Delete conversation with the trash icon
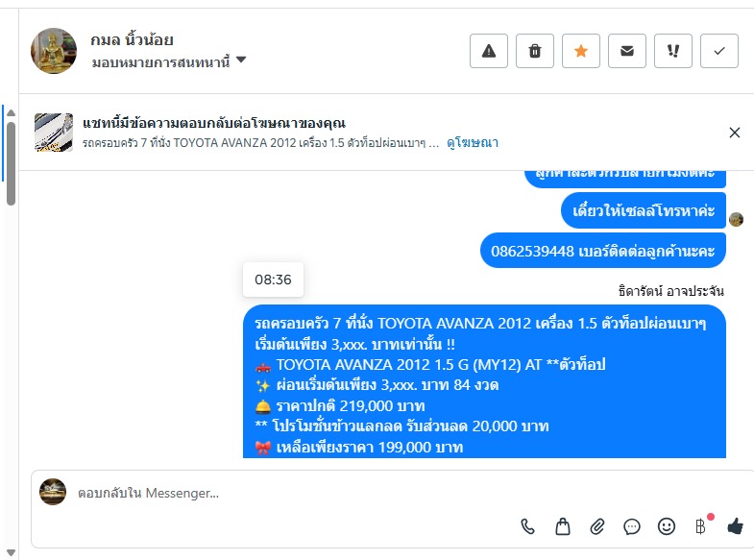Image resolution: width=754 pixels, height=560 pixels. (x=535, y=51)
